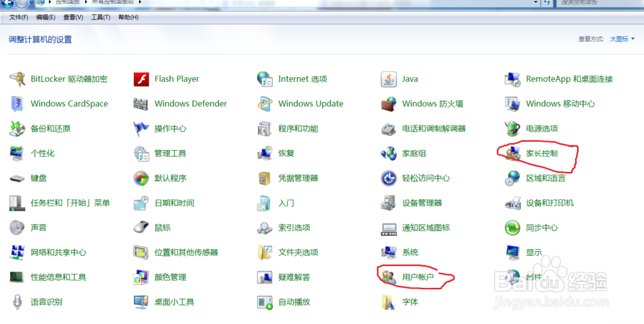
Task: Open 自动播放 link
Action: click(x=294, y=302)
